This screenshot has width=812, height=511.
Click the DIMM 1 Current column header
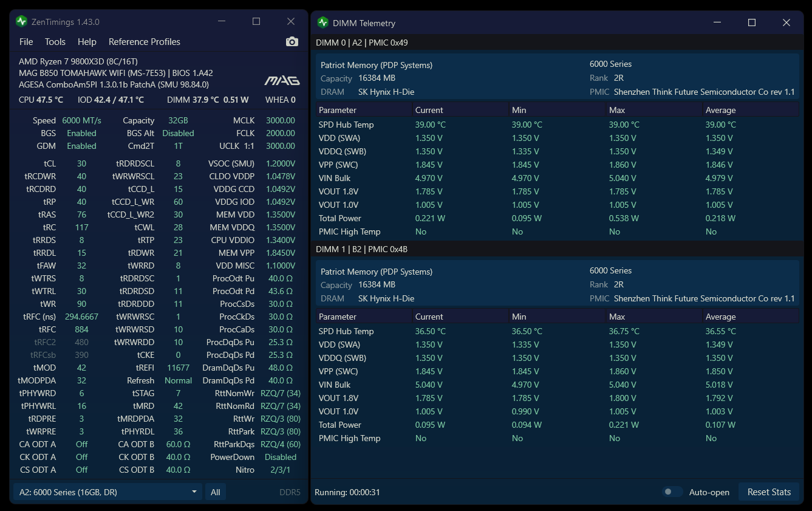tap(460, 317)
